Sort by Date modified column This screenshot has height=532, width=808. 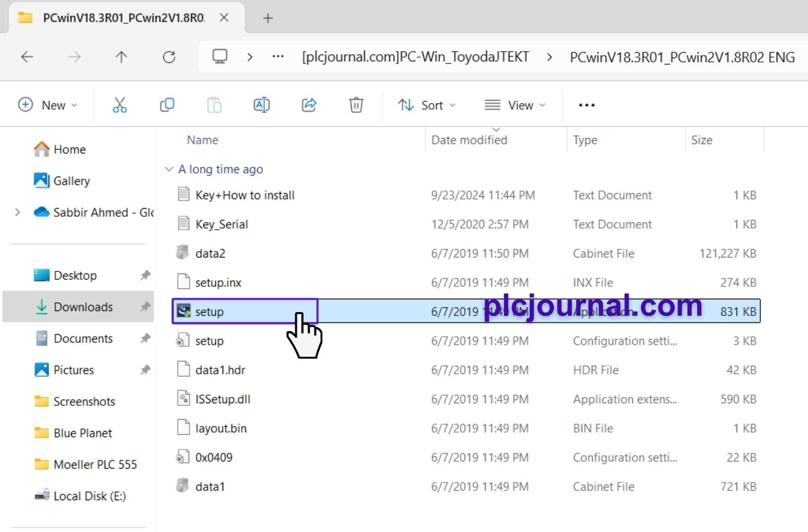tap(469, 140)
